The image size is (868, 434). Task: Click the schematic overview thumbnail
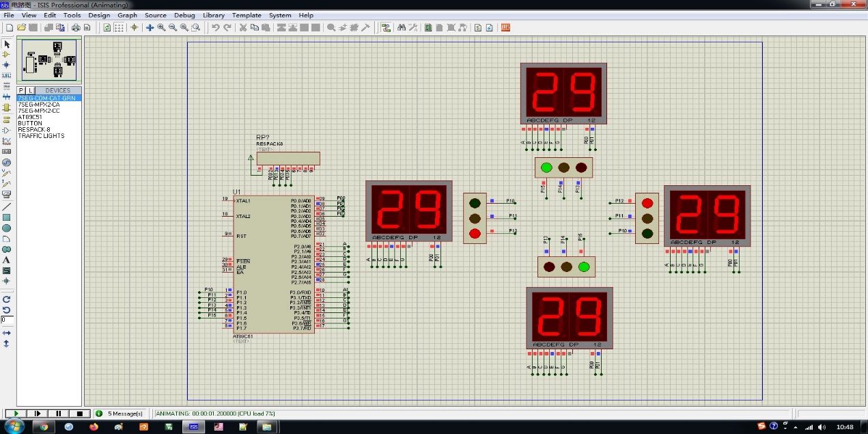tap(48, 59)
